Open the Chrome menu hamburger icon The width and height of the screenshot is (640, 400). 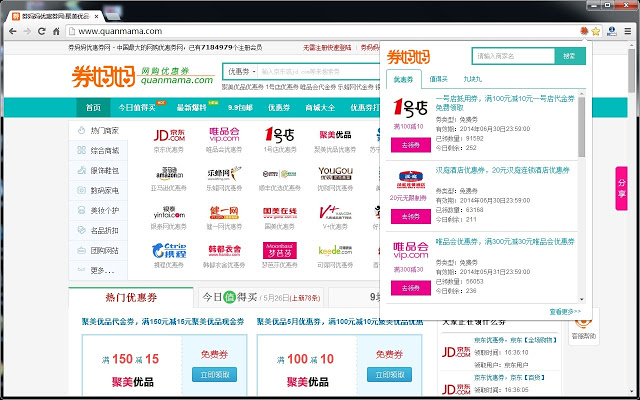coord(625,32)
